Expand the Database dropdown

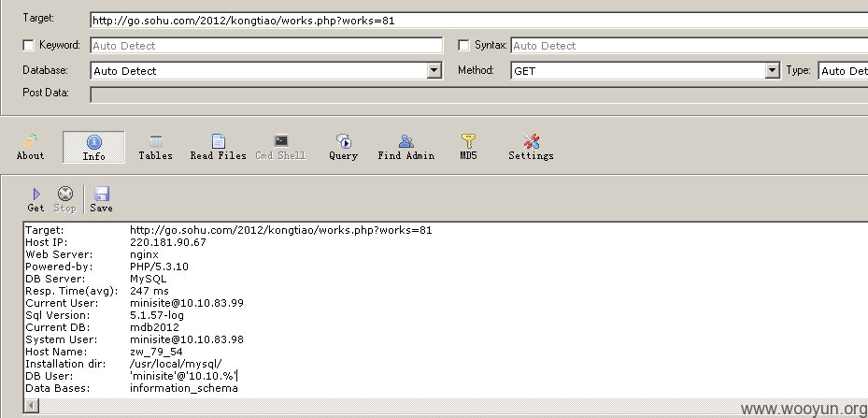pos(434,70)
